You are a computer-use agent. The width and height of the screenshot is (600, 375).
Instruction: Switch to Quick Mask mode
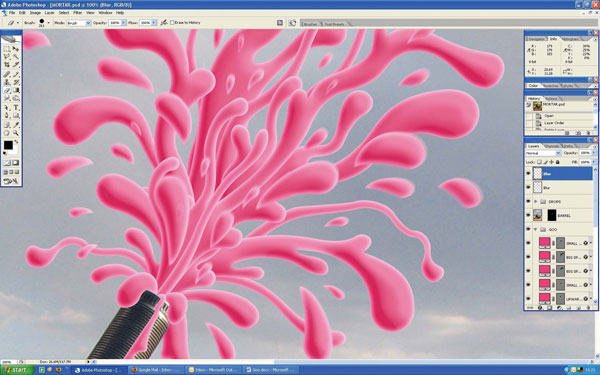click(x=16, y=163)
